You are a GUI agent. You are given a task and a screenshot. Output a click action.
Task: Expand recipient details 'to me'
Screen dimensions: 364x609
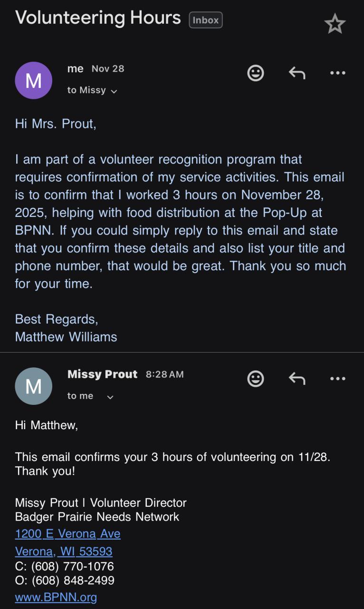coord(90,396)
